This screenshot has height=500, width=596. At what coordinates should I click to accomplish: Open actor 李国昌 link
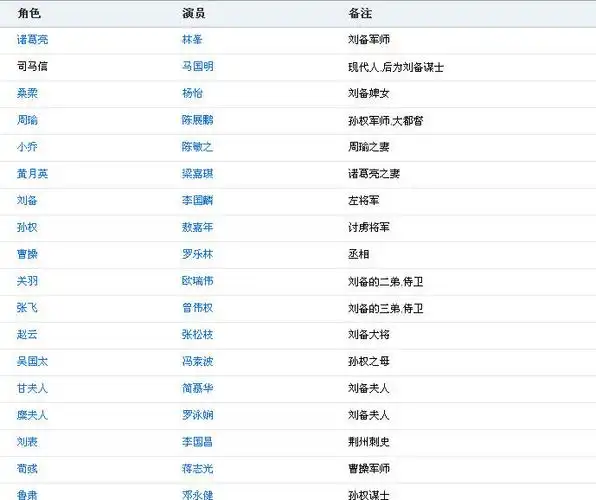click(x=198, y=442)
